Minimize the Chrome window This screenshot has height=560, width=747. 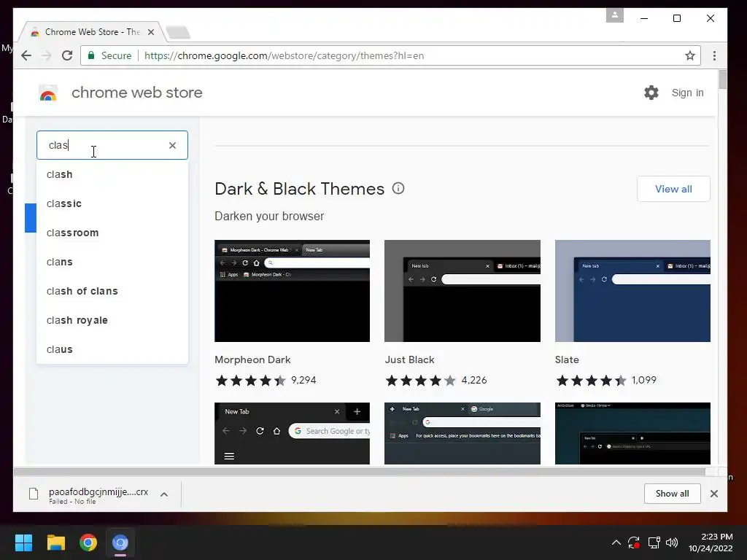point(644,18)
